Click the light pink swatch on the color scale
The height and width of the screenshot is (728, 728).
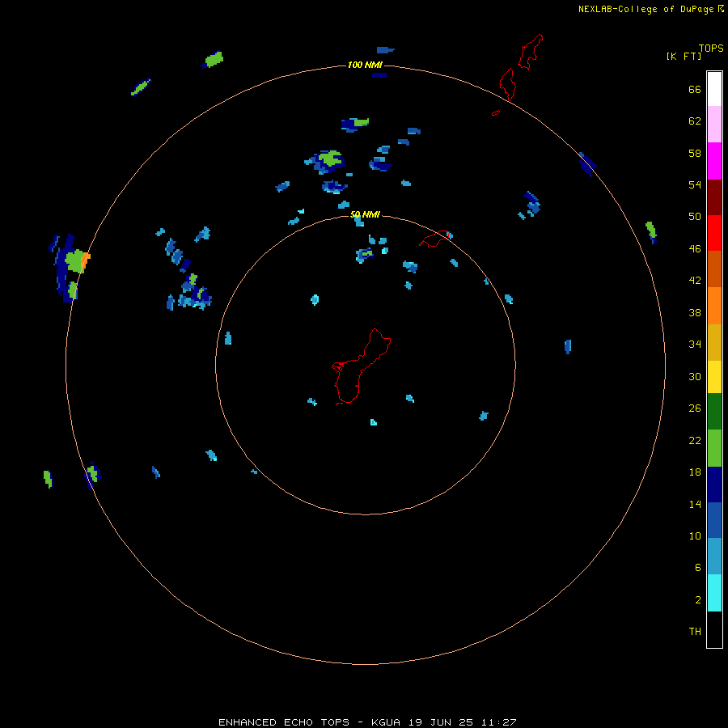[x=714, y=124]
